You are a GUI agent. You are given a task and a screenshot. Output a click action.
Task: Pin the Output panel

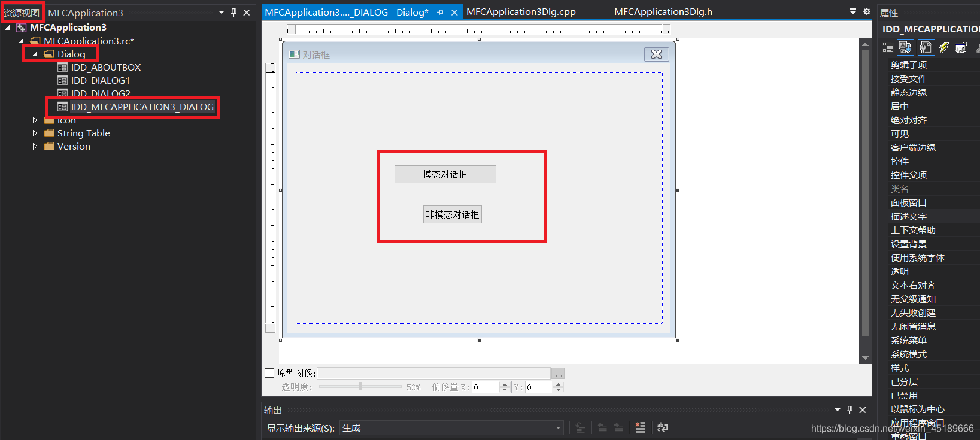click(849, 410)
